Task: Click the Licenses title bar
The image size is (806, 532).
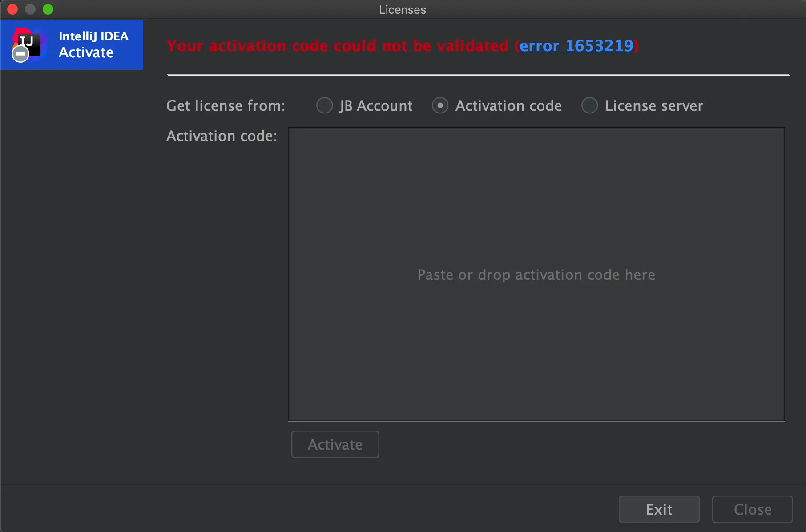Action: [402, 9]
